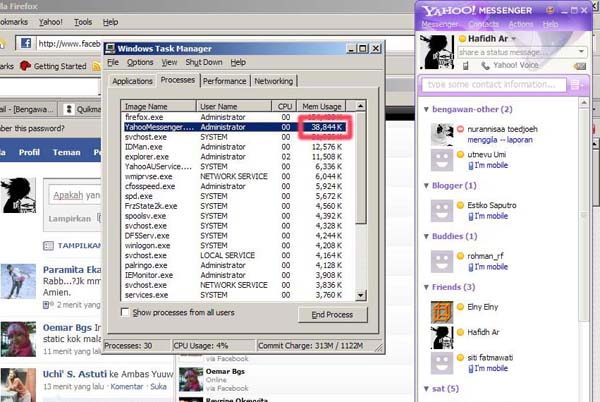
Task: Collapse the bengawan-other group in Messenger
Action: point(426,109)
